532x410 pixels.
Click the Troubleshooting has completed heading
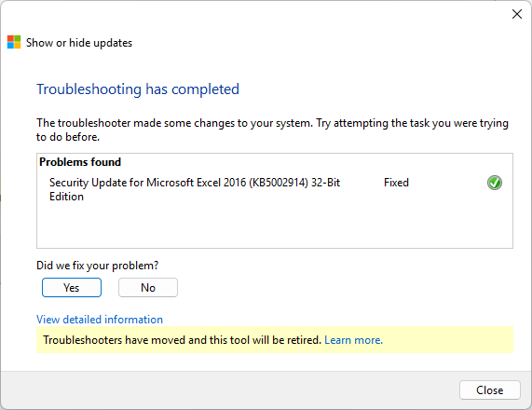(x=138, y=89)
